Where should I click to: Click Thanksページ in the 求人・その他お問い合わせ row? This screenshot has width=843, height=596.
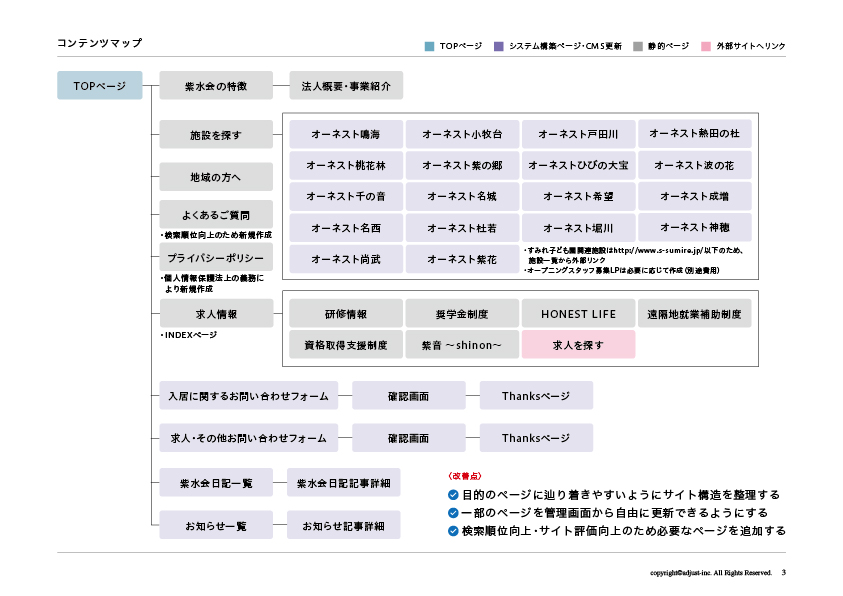click(x=537, y=437)
